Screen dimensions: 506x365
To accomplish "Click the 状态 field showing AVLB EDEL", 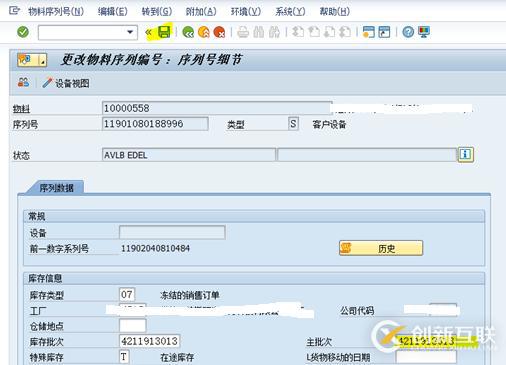I will (x=189, y=155).
